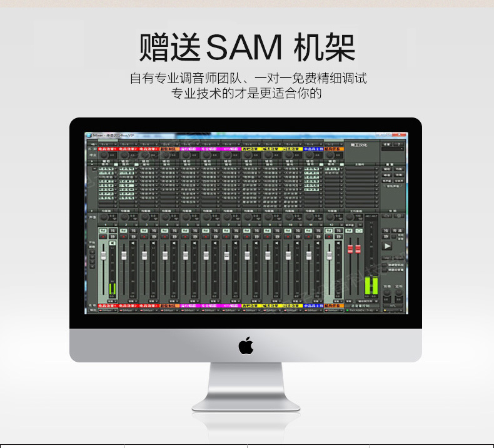
Task: Arm the red record button on channel 6
Action: (206, 236)
